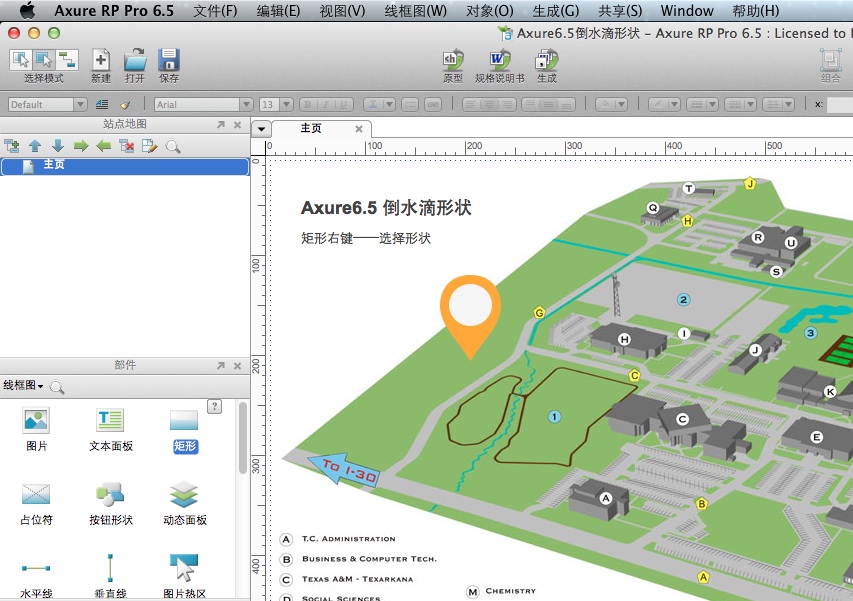Open the fill color dropdown arrow
This screenshot has width=853, height=601.
click(x=621, y=104)
